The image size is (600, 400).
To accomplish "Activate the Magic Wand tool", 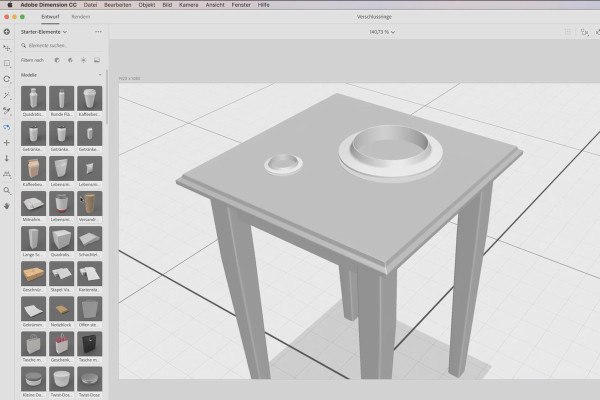I will click(7, 95).
